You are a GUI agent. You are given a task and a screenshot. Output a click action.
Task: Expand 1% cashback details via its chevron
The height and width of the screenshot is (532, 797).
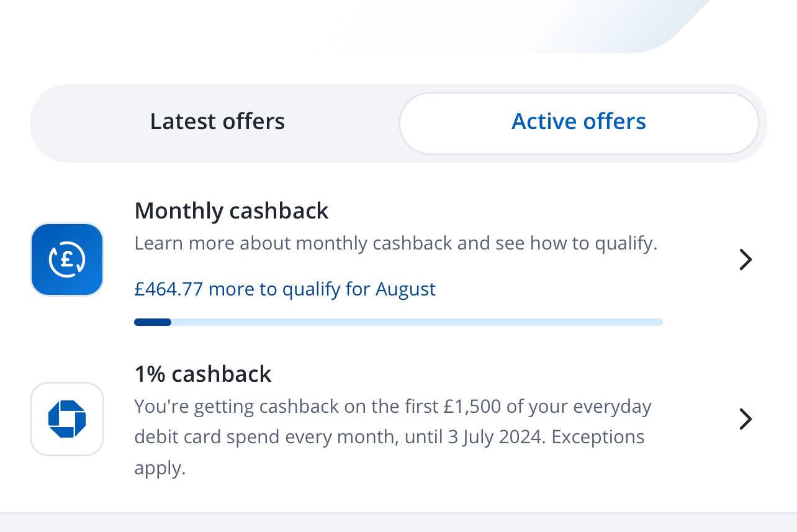pyautogui.click(x=745, y=420)
